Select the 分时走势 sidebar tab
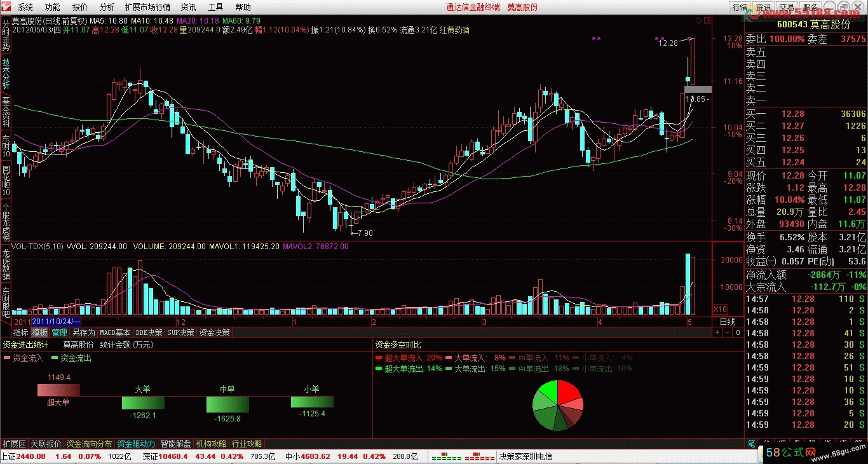 click(6, 36)
